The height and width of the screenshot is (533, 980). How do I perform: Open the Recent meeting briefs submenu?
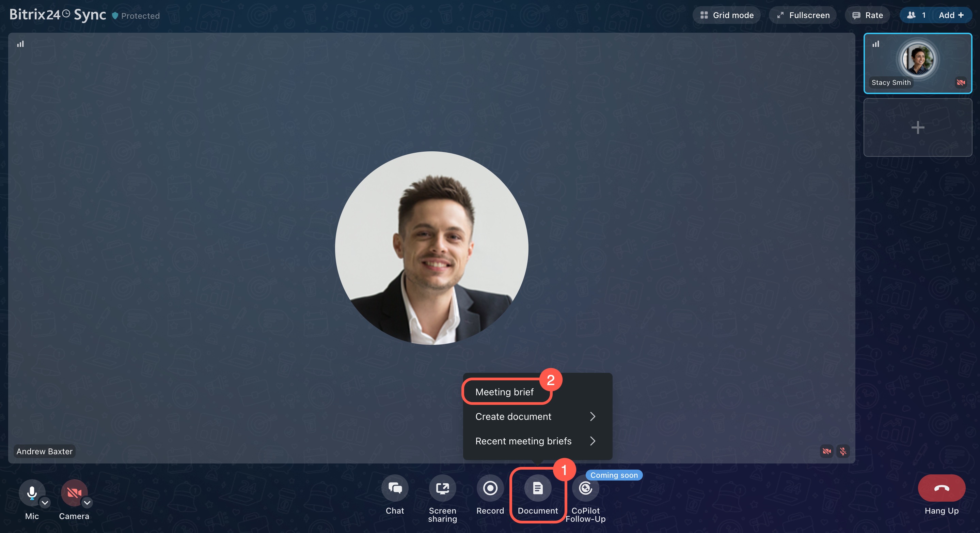537,441
